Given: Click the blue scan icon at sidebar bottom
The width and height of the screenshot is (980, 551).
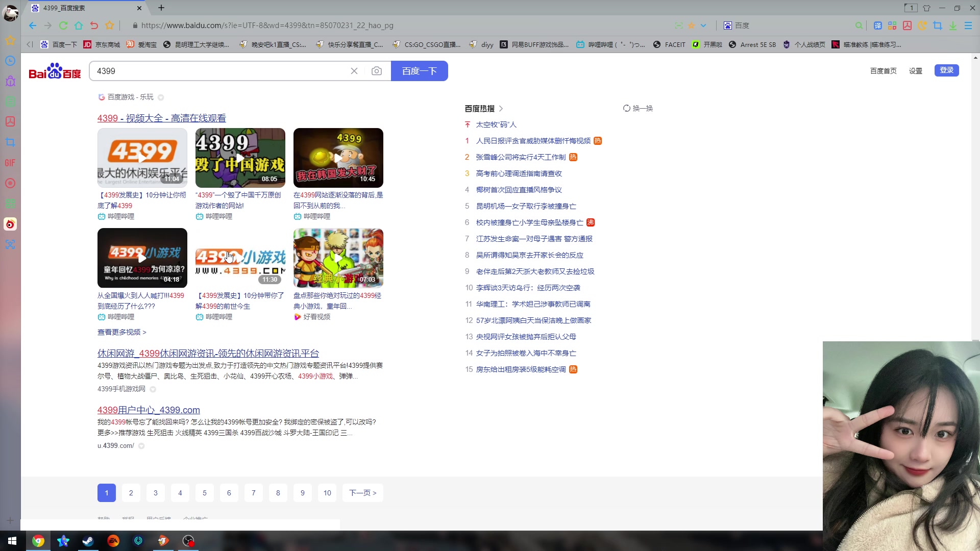Looking at the screenshot, I should (10, 244).
